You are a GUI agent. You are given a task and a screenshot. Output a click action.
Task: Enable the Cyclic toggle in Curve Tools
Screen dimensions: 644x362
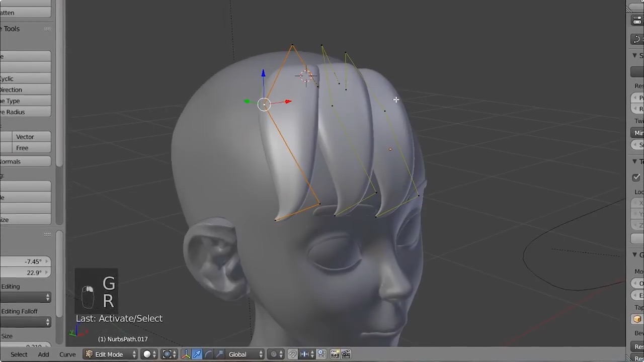click(25, 78)
